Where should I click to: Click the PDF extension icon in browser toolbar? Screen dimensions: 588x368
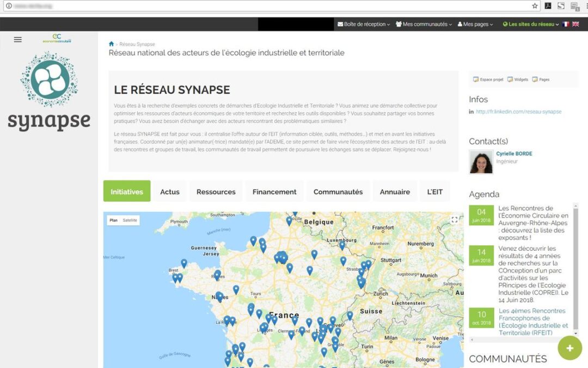(548, 5)
